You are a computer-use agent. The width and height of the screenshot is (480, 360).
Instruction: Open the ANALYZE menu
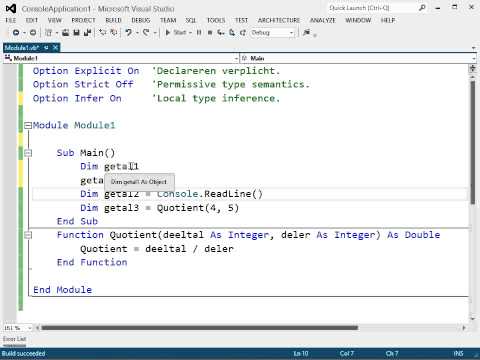pyautogui.click(x=323, y=20)
